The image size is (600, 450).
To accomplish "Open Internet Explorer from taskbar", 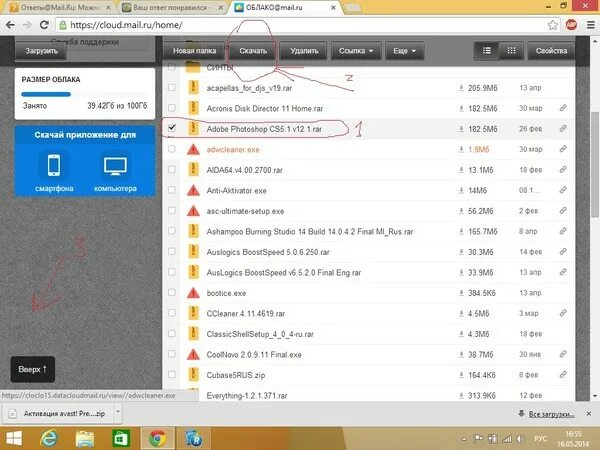I will [x=49, y=439].
